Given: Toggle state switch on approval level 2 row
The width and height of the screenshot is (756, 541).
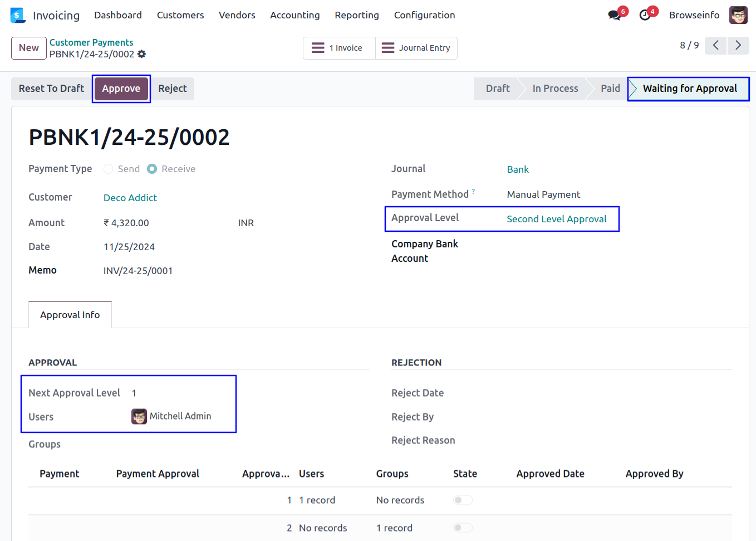Looking at the screenshot, I should [x=463, y=528].
